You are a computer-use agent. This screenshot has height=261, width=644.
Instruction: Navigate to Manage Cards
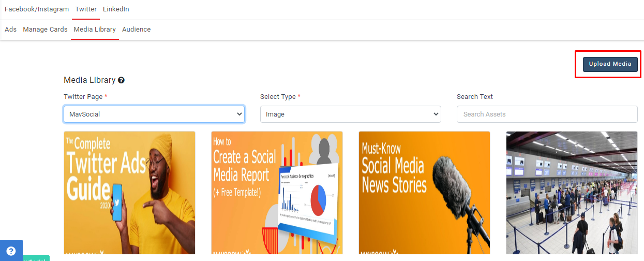45,30
